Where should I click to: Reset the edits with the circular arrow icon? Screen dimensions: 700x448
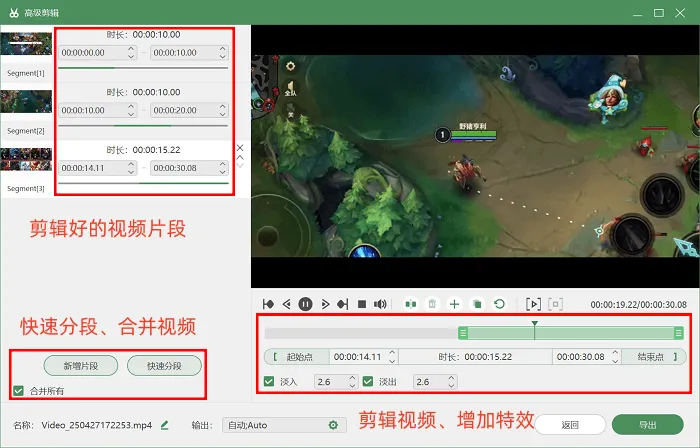pyautogui.click(x=500, y=304)
